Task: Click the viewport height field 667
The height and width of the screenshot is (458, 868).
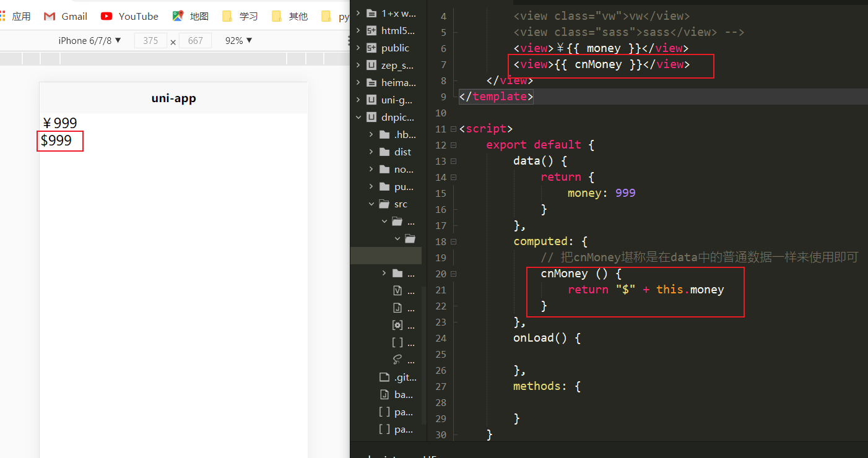Action: (195, 41)
